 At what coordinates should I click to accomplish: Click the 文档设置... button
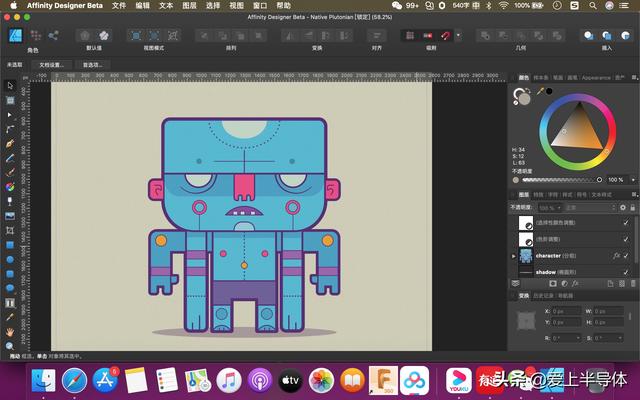(51, 65)
